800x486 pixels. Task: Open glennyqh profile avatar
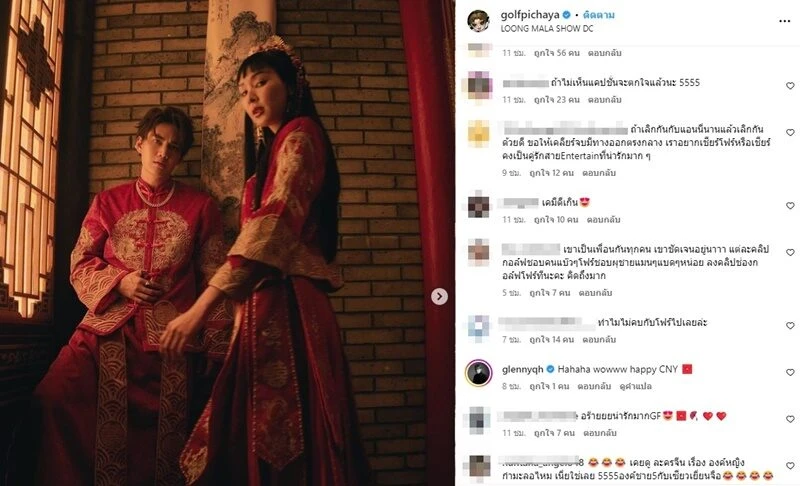point(479,373)
